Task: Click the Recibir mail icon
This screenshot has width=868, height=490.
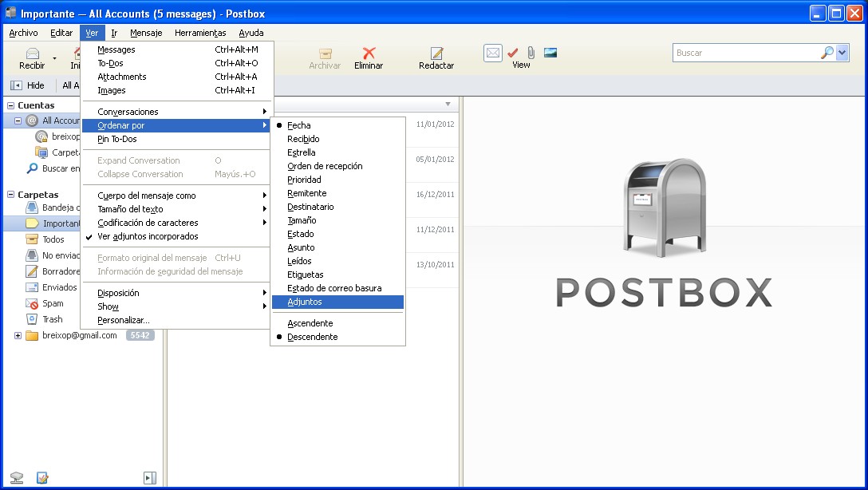Action: coord(33,53)
